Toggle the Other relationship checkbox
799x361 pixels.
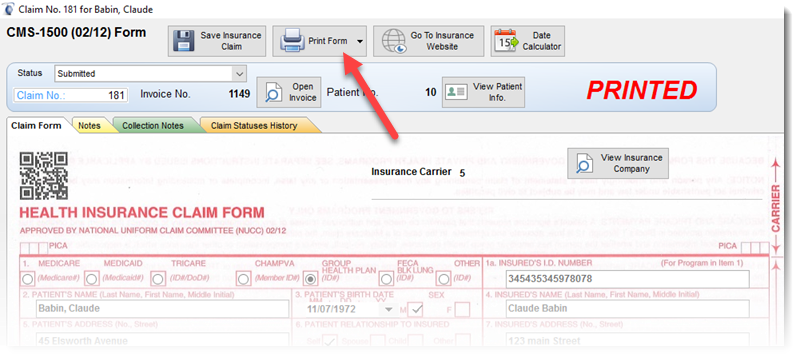[463, 341]
